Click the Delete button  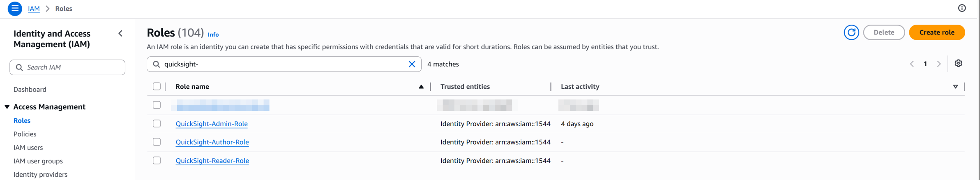pos(884,32)
